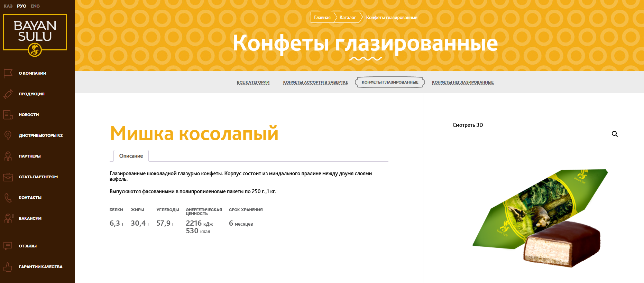Click the Углеводы label

[168, 210]
